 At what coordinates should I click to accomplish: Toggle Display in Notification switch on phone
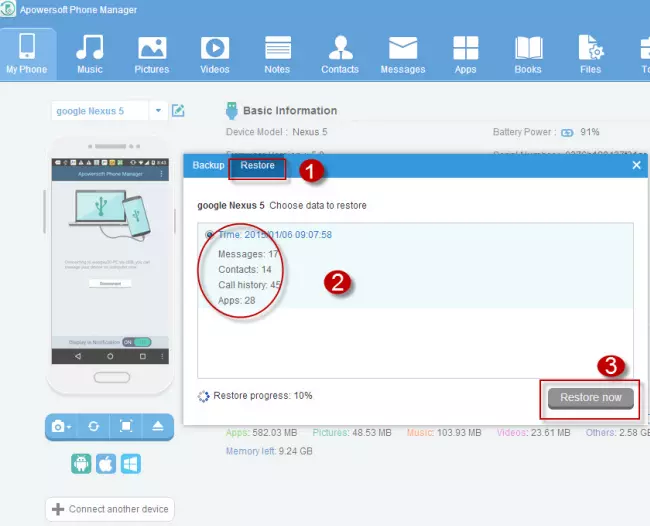tap(137, 342)
